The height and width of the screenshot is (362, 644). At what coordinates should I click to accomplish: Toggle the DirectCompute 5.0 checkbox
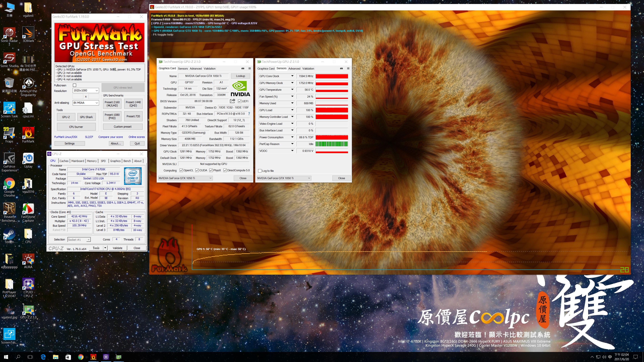(x=225, y=170)
